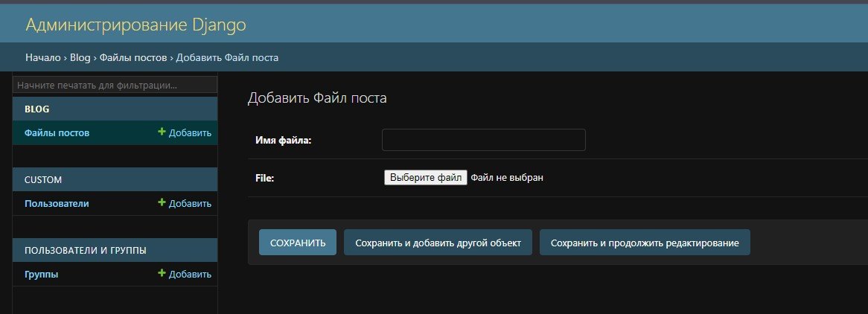Click the Добавить text link for Файлы постов

[x=190, y=133]
